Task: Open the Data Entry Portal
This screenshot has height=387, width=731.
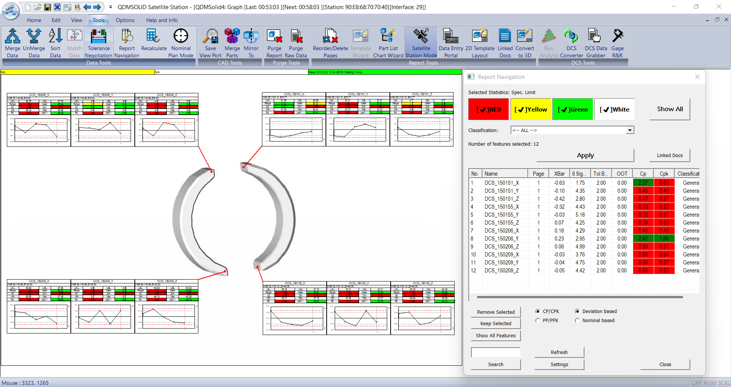Action: click(450, 43)
